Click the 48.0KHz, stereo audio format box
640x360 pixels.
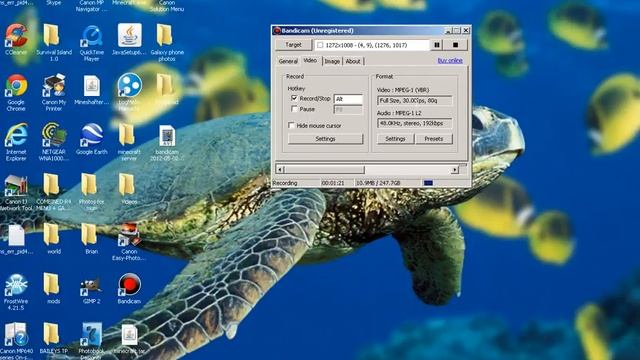click(414, 123)
